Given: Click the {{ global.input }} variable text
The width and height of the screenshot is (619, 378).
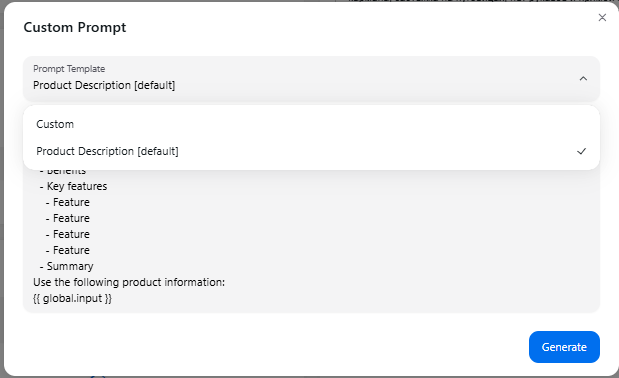Looking at the screenshot, I should 73,298.
